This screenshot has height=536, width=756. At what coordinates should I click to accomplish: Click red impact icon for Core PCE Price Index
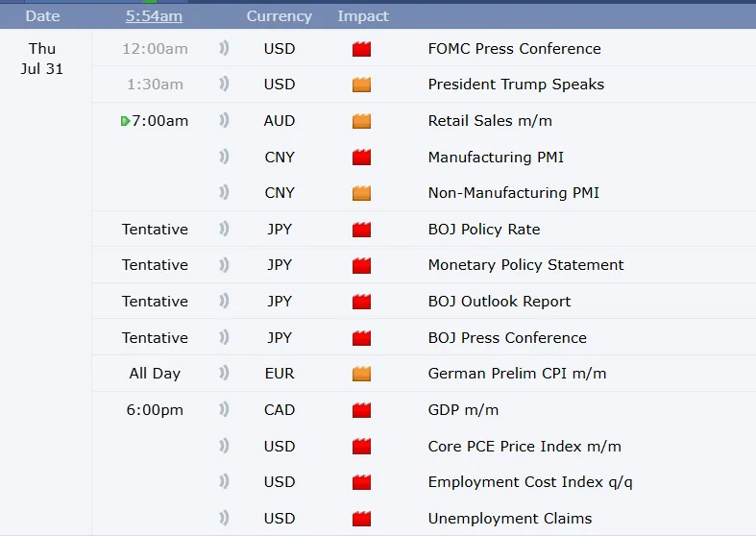click(x=361, y=447)
